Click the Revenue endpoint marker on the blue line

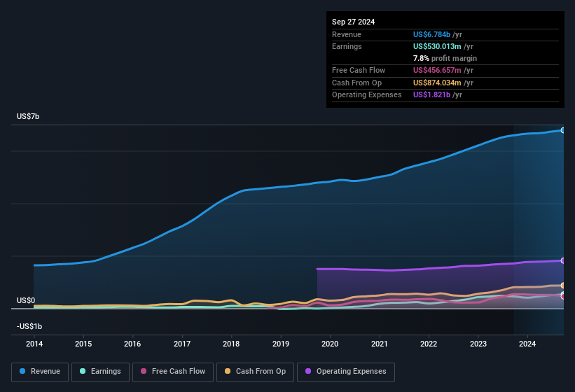pyautogui.click(x=562, y=130)
